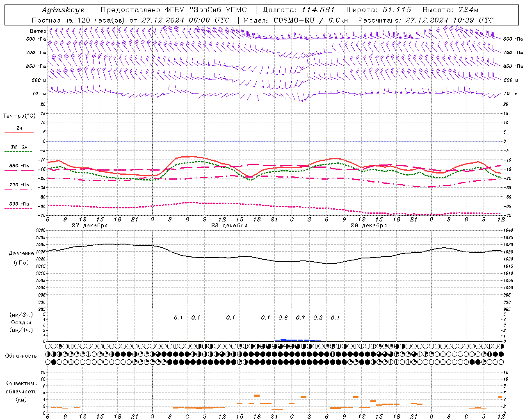This screenshot has height=420, width=525.
Task: Click the Облачность cloud cover label
Action: 21,356
